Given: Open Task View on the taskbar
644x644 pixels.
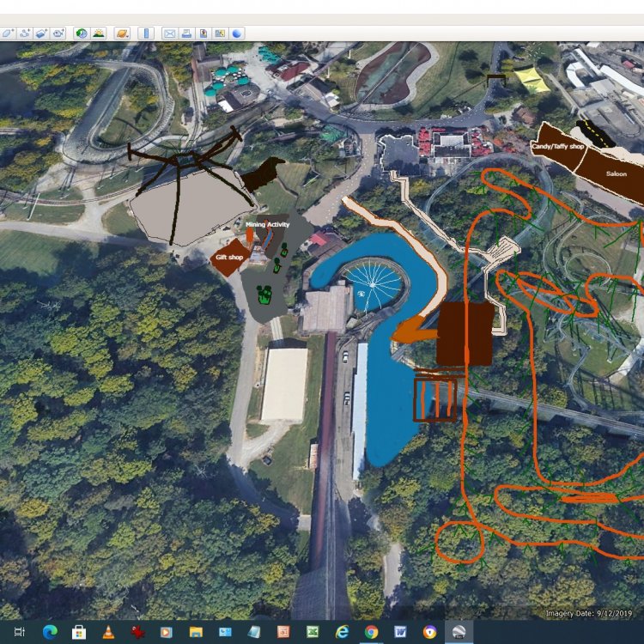Looking at the screenshot, I should click(x=19, y=632).
